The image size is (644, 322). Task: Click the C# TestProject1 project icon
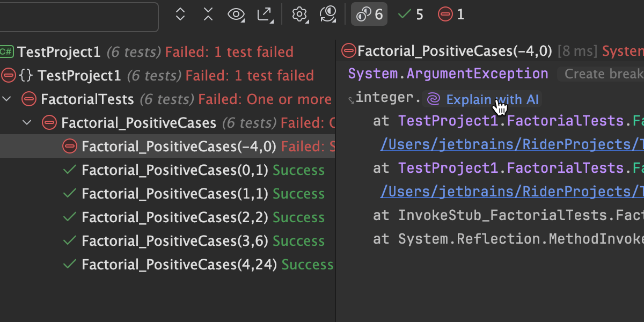[6, 52]
